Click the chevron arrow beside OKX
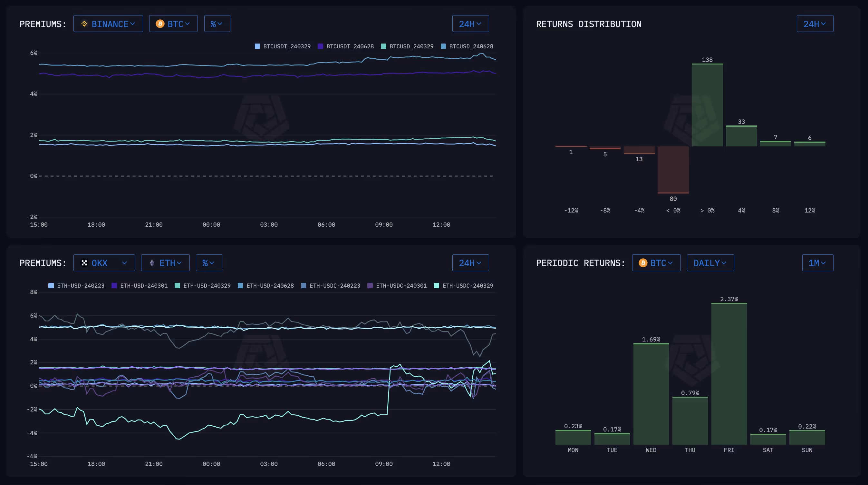Viewport: 868px width, 485px height. [124, 263]
